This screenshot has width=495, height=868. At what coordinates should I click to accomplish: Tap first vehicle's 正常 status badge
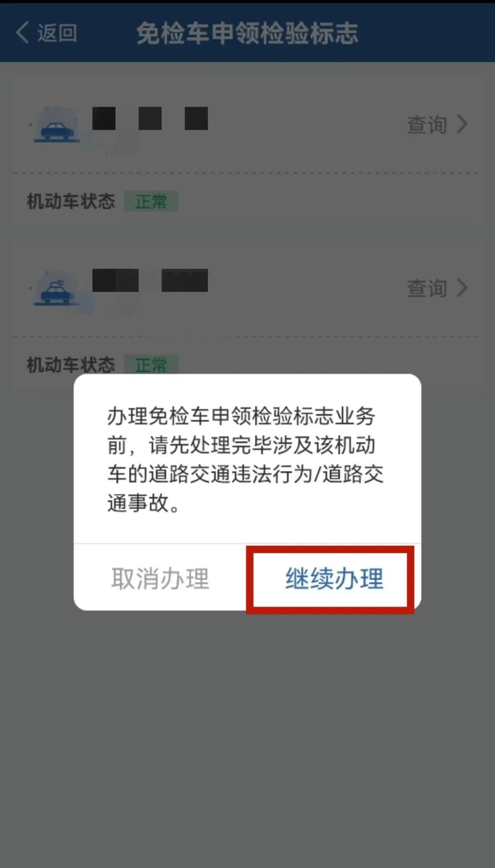[151, 201]
